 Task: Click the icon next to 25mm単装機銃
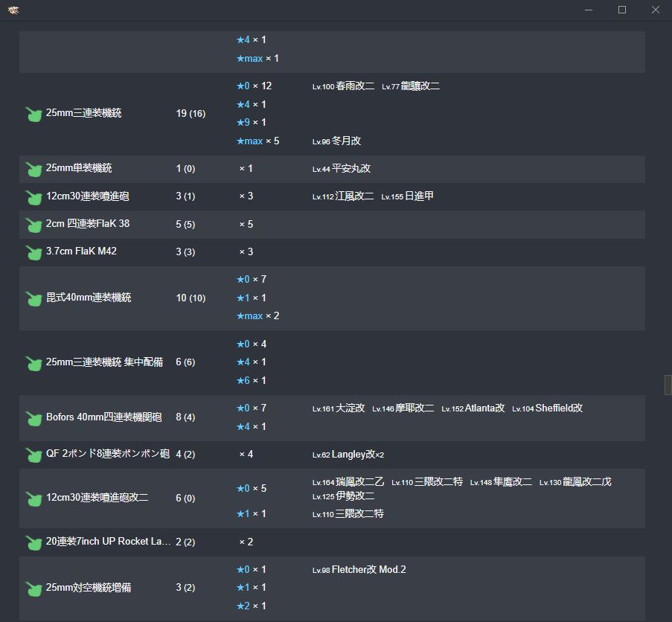[x=33, y=169]
